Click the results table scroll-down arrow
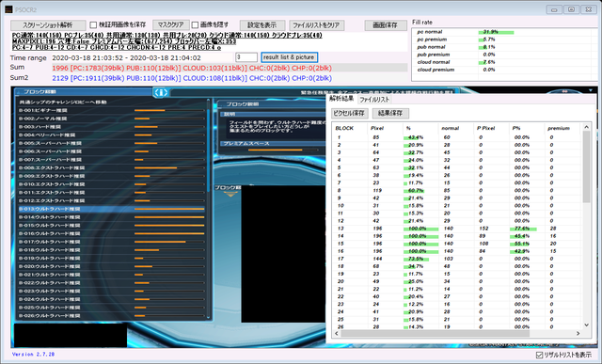 [586, 324]
